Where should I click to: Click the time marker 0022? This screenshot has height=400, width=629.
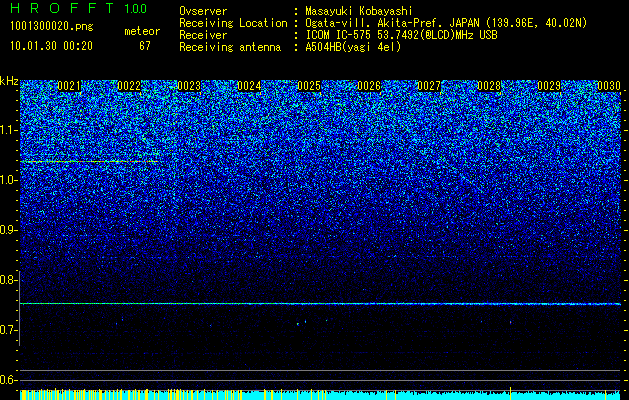[129, 86]
